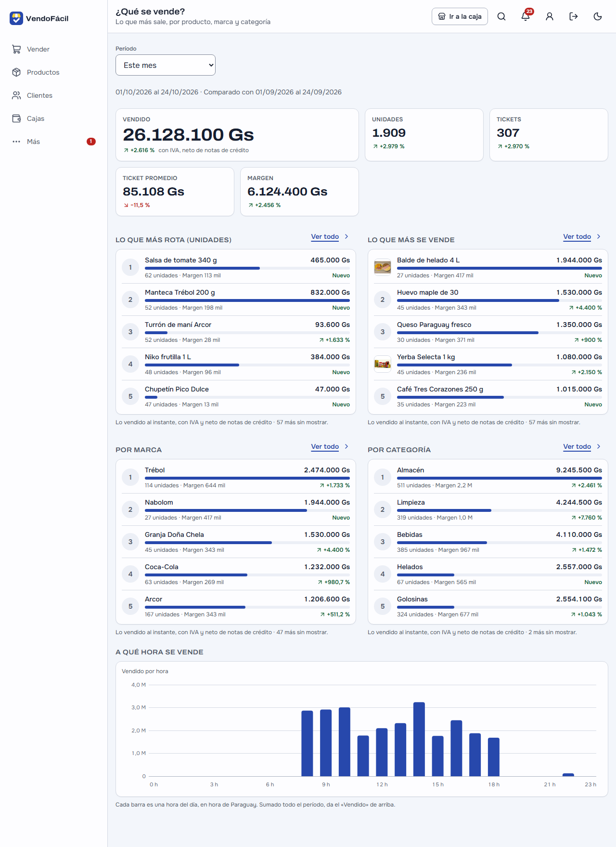Click the tallest bar in hourly sales chart
The height and width of the screenshot is (847, 616).
pos(419,739)
